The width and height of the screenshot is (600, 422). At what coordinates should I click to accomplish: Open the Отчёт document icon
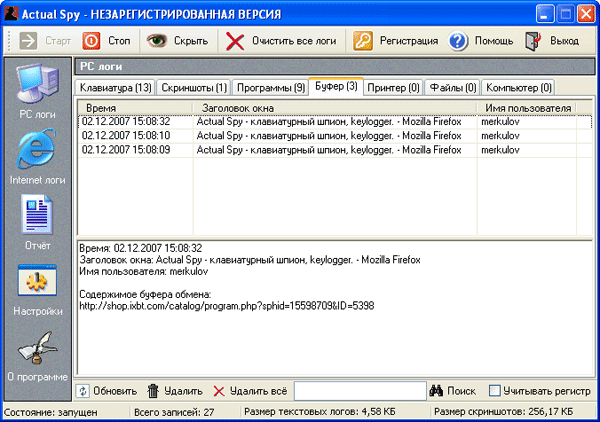click(37, 214)
